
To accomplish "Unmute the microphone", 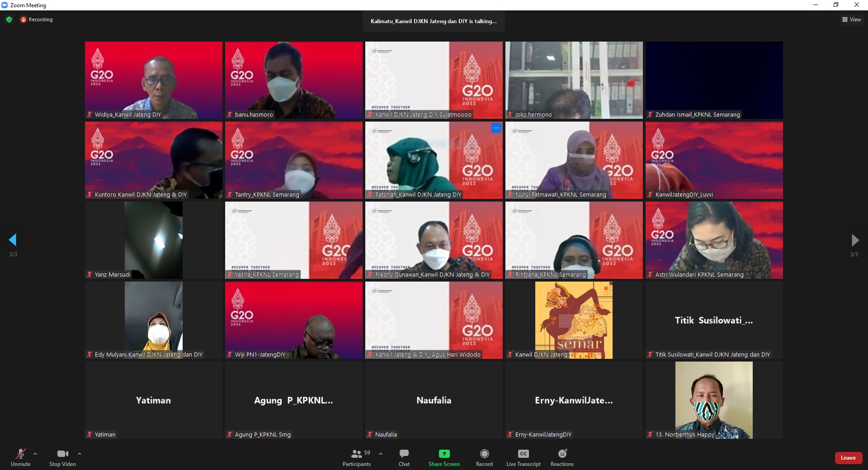I will coord(20,454).
